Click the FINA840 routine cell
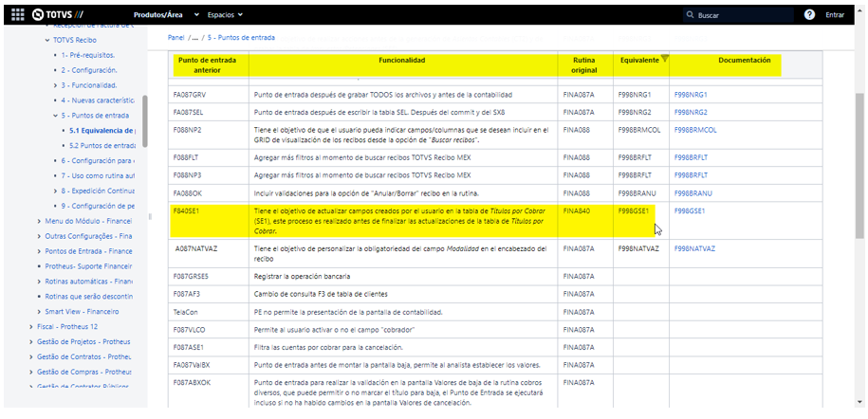The width and height of the screenshot is (868, 419). [585, 220]
